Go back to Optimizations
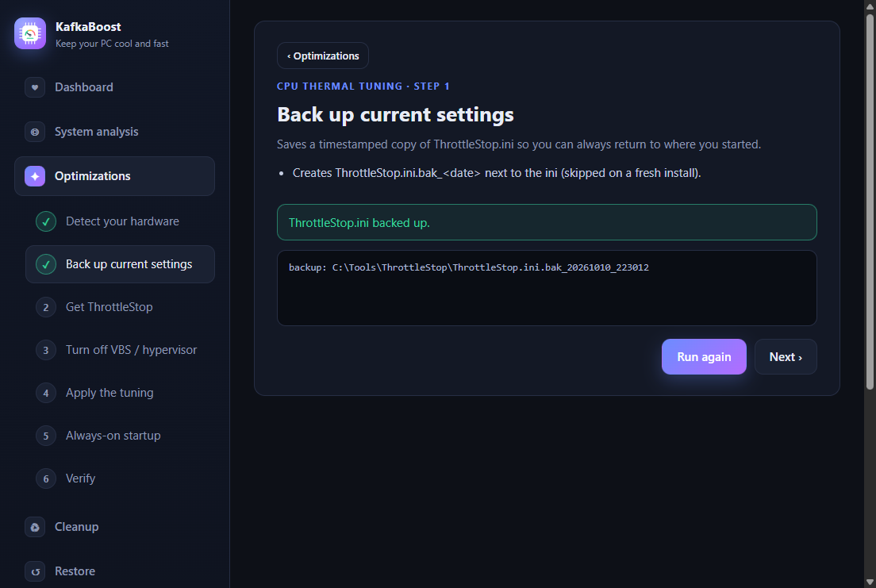 (323, 56)
